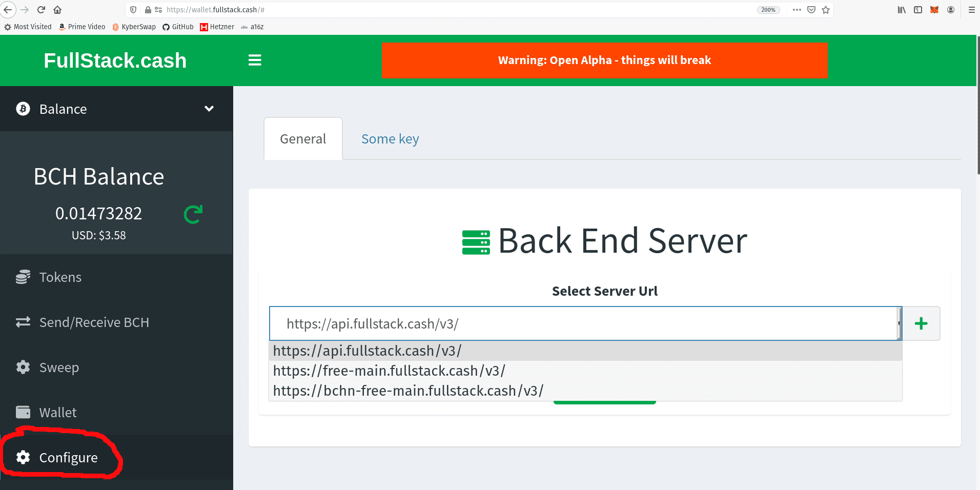Choose https://free-main.fullstack.cash/v3/ option
The height and width of the screenshot is (490, 980).
pyautogui.click(x=389, y=371)
